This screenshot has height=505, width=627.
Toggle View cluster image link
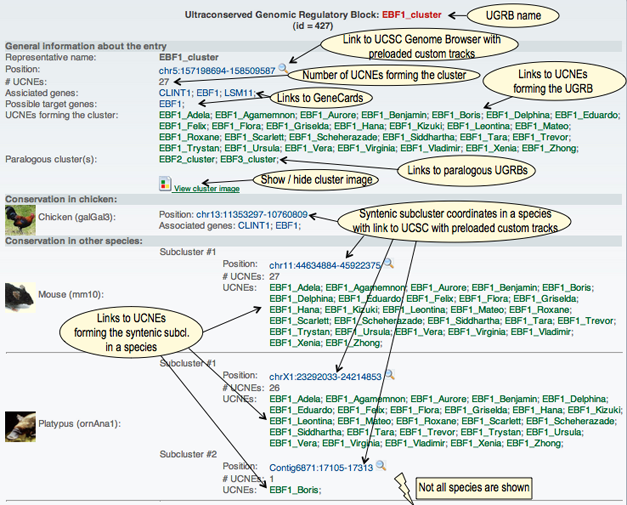click(206, 188)
